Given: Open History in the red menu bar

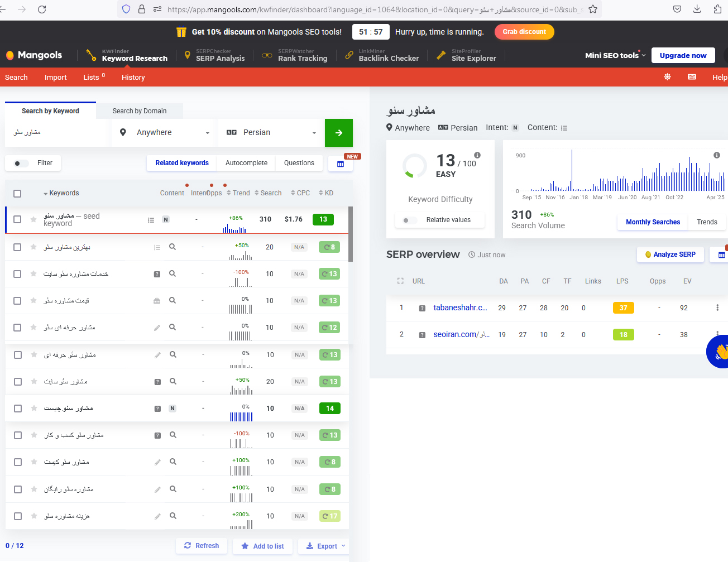Looking at the screenshot, I should pyautogui.click(x=133, y=78).
